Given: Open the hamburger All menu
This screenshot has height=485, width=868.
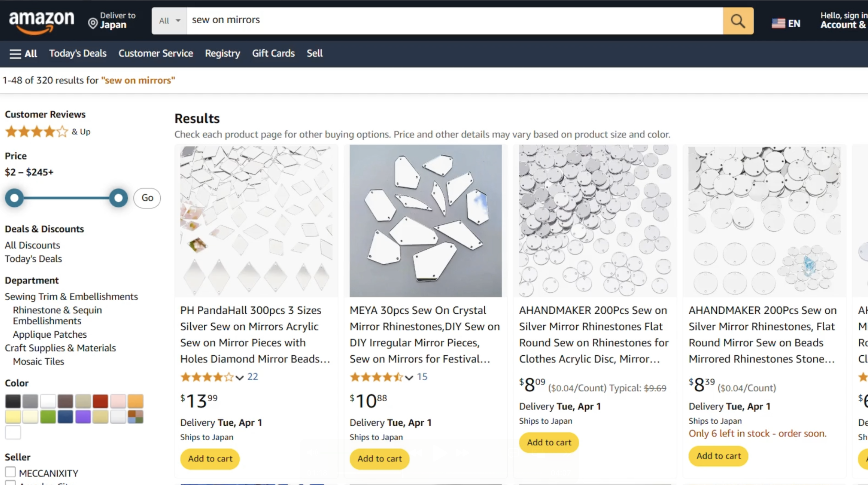Looking at the screenshot, I should 23,54.
